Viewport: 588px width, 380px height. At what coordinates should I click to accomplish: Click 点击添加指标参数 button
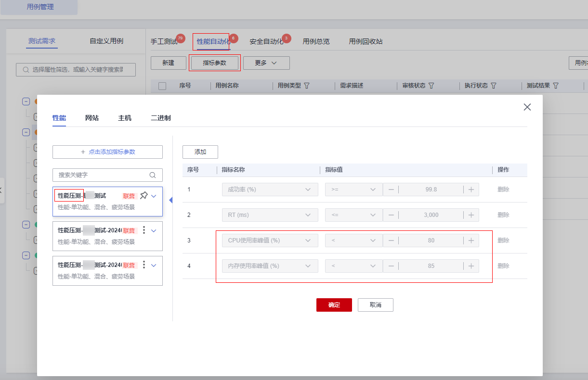107,152
